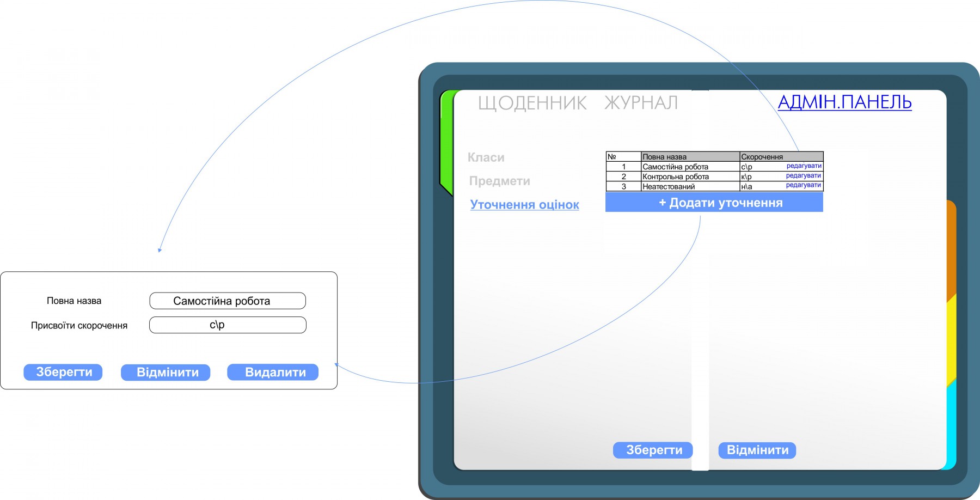
Task: Select Предмети in the side menu
Action: click(499, 181)
